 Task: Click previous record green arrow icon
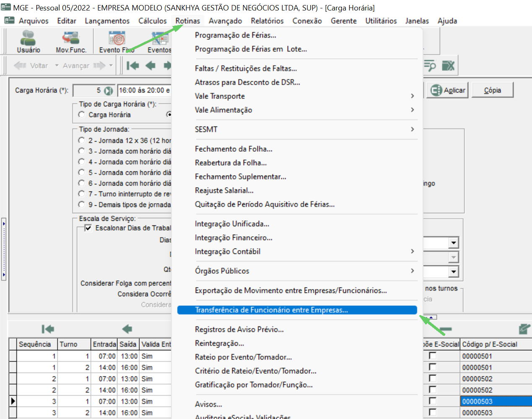pyautogui.click(x=150, y=65)
